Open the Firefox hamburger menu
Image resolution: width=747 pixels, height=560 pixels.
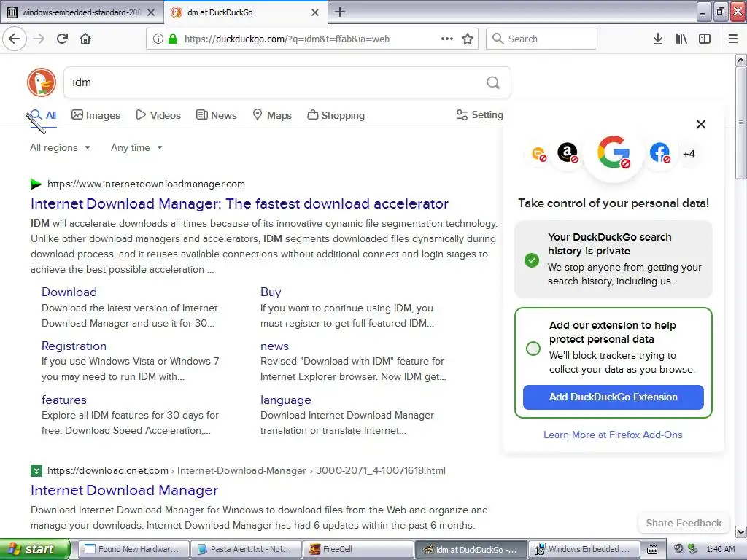[733, 39]
